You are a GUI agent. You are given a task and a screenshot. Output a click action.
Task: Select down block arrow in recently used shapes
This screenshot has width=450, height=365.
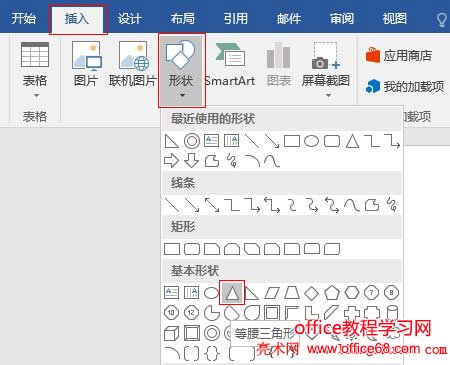point(192,161)
